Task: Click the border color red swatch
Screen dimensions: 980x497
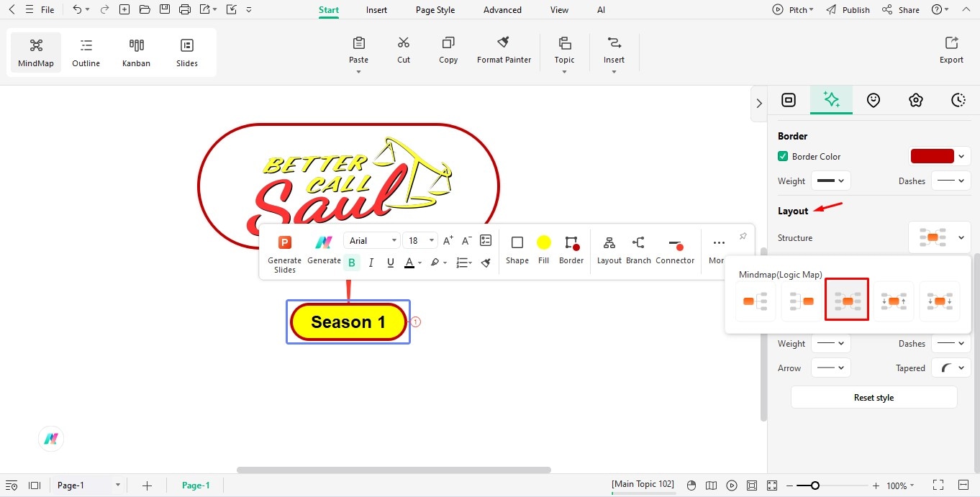Action: (933, 156)
